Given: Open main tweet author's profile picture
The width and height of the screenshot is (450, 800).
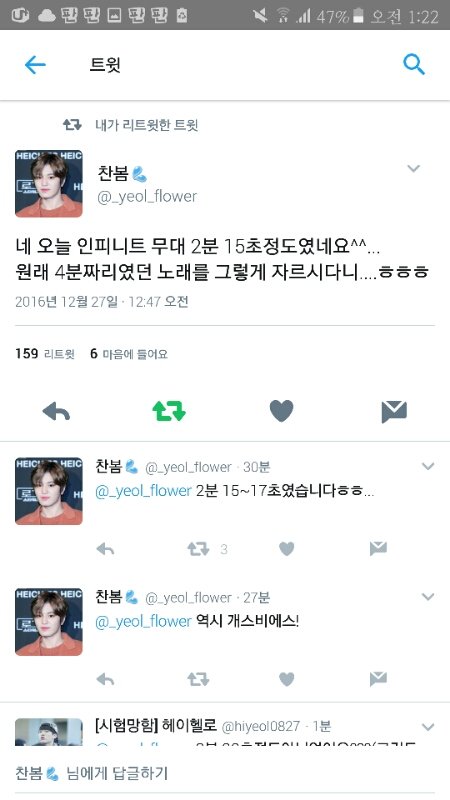Looking at the screenshot, I should pyautogui.click(x=48, y=184).
